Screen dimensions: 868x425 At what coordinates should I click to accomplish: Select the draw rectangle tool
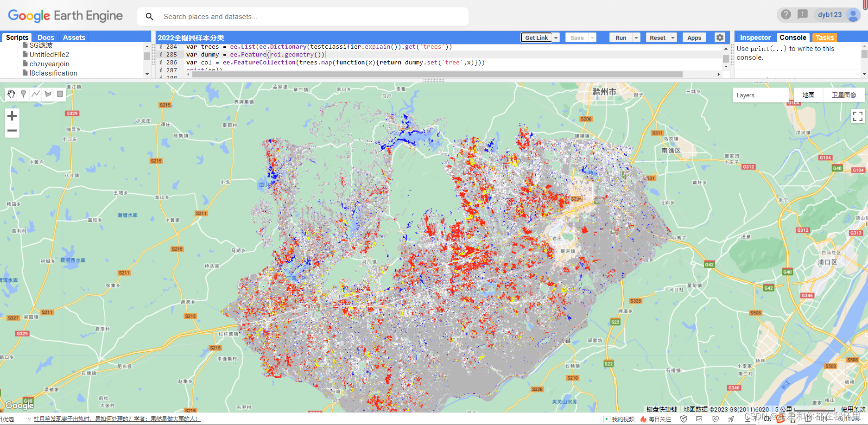point(60,94)
